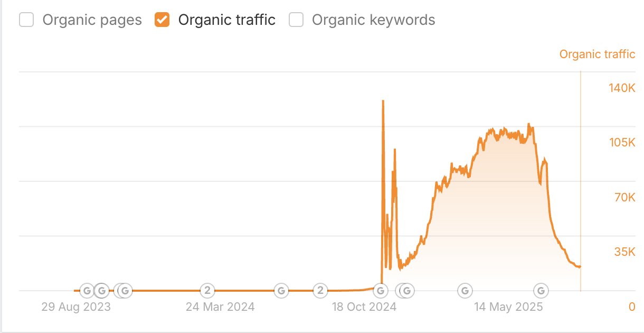Image resolution: width=644 pixels, height=333 pixels.
Task: Click the 18 Oct 2024 date label
Action: click(364, 307)
